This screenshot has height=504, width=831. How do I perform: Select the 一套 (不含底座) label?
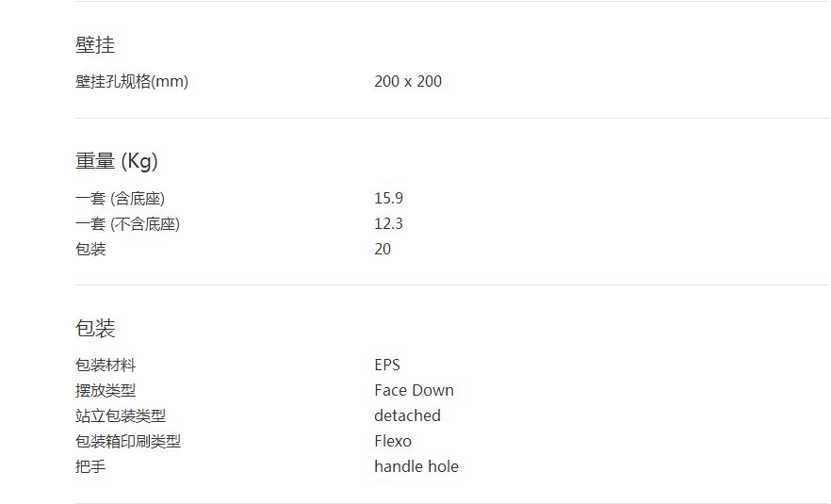click(x=127, y=223)
